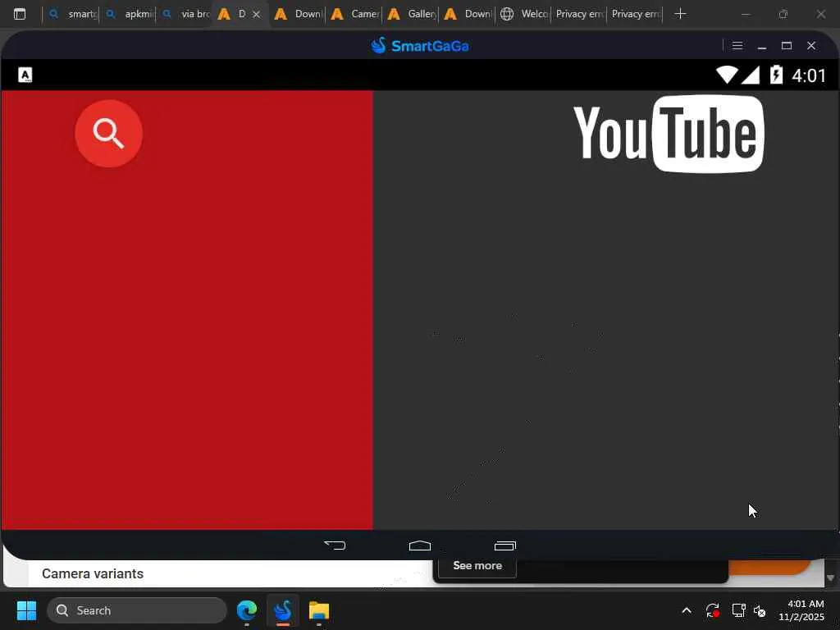840x630 pixels.
Task: Click the browser scrollbar down arrow
Action: pyautogui.click(x=831, y=577)
